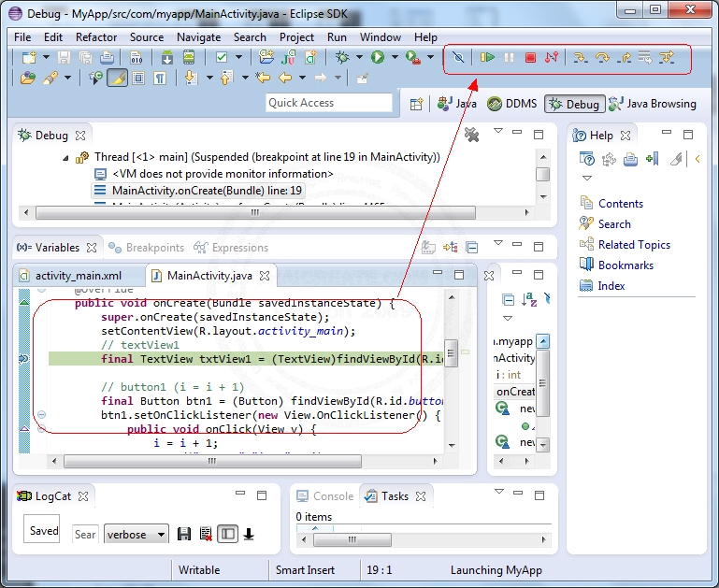
Task: Toggle Mark Occurrences highlighter icon
Action: 118,79
